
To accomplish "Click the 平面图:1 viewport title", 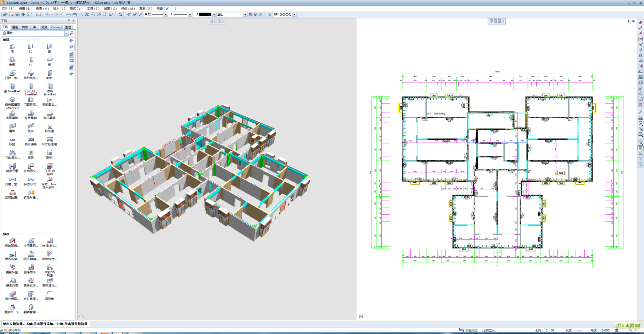I will [x=496, y=21].
